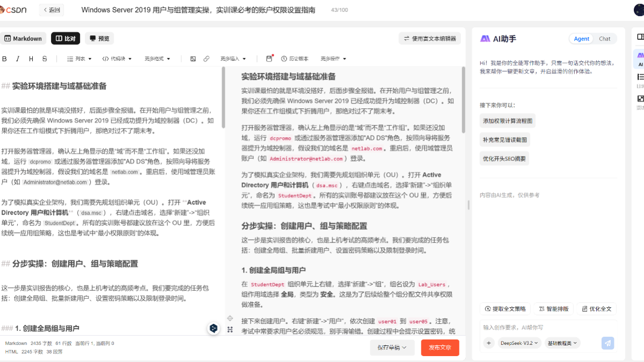Image resolution: width=644 pixels, height=362 pixels.
Task: Click the blue hexagon assistant floating icon
Action: [x=214, y=328]
